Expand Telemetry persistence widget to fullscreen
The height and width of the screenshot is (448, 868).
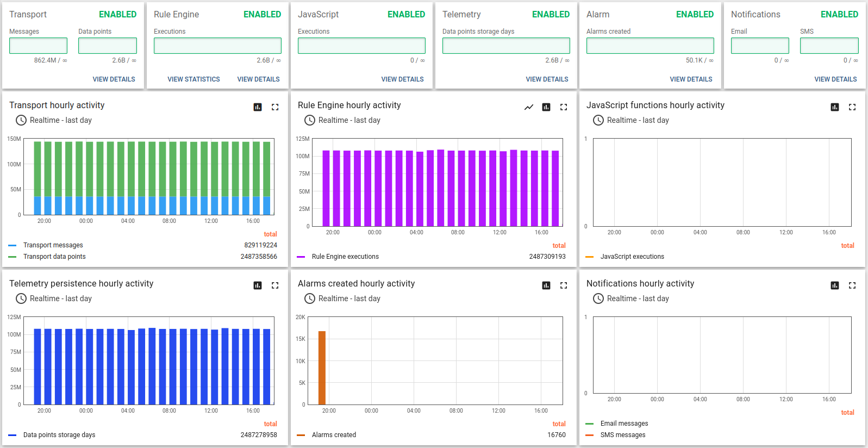pyautogui.click(x=275, y=285)
